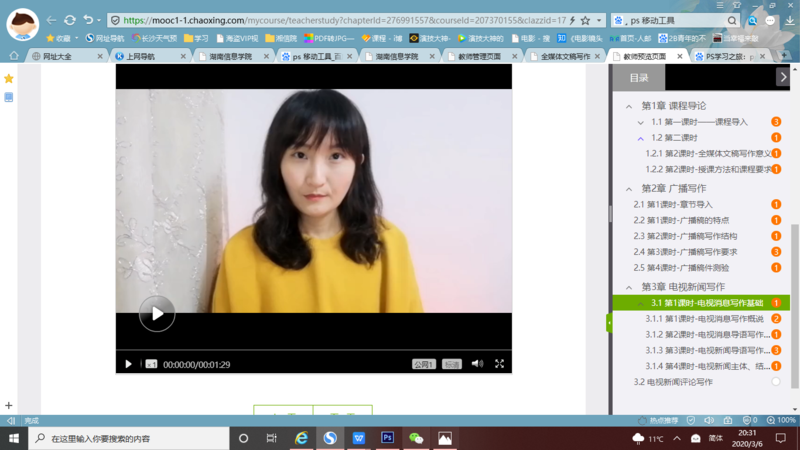Expand 1.1 第一课时——课程导入 section
The image size is (800, 450).
pyautogui.click(x=641, y=122)
